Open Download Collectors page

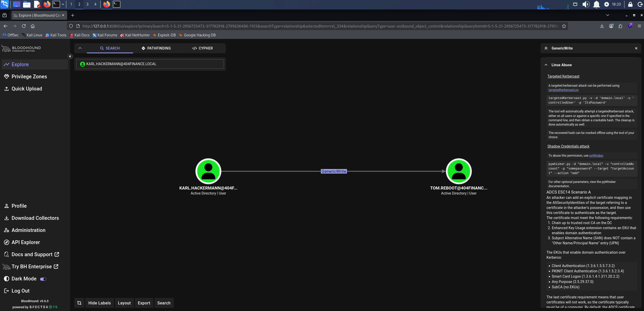tap(35, 218)
